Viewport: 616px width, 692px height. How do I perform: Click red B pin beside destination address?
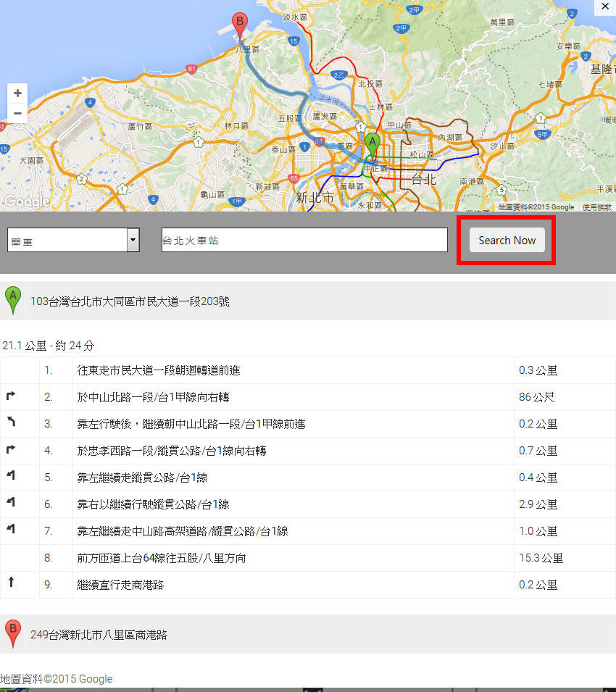[x=13, y=634]
